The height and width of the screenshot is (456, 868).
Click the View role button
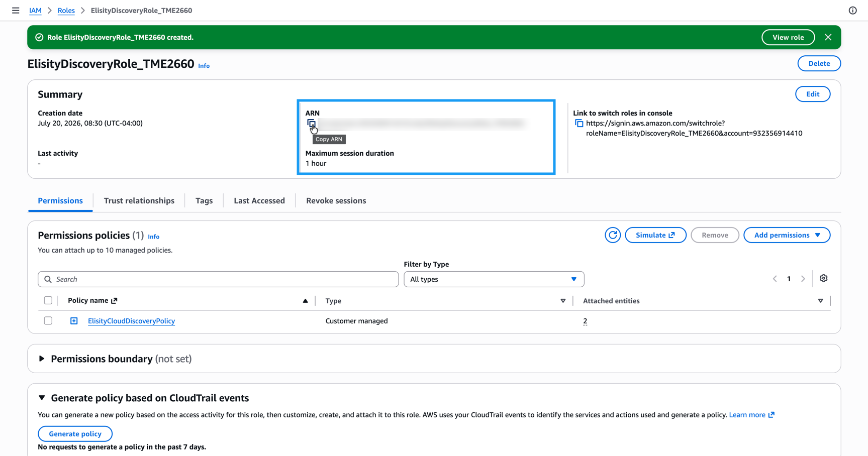pyautogui.click(x=788, y=37)
